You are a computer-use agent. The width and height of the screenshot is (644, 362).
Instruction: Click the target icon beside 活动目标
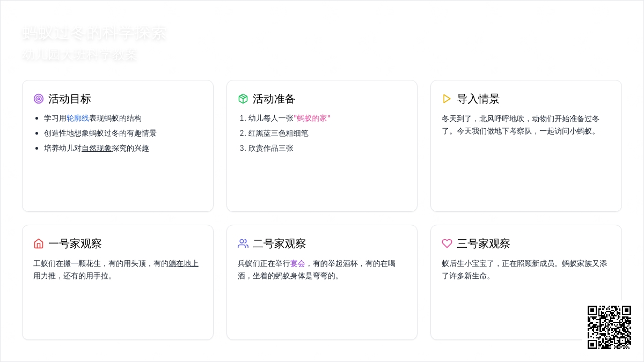click(39, 99)
